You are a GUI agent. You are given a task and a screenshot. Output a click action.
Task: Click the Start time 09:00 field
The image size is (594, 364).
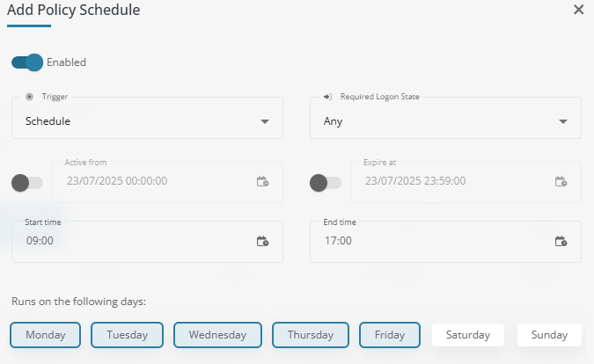tap(132, 241)
